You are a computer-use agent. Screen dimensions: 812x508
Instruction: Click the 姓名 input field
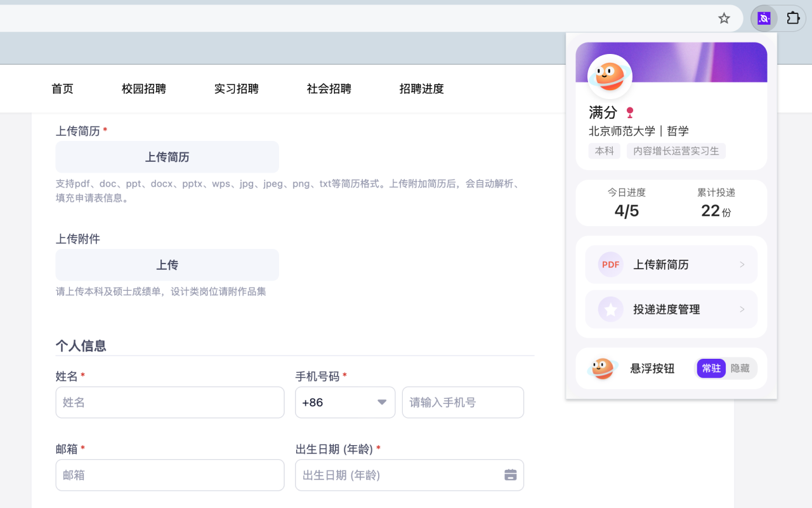[x=169, y=402]
